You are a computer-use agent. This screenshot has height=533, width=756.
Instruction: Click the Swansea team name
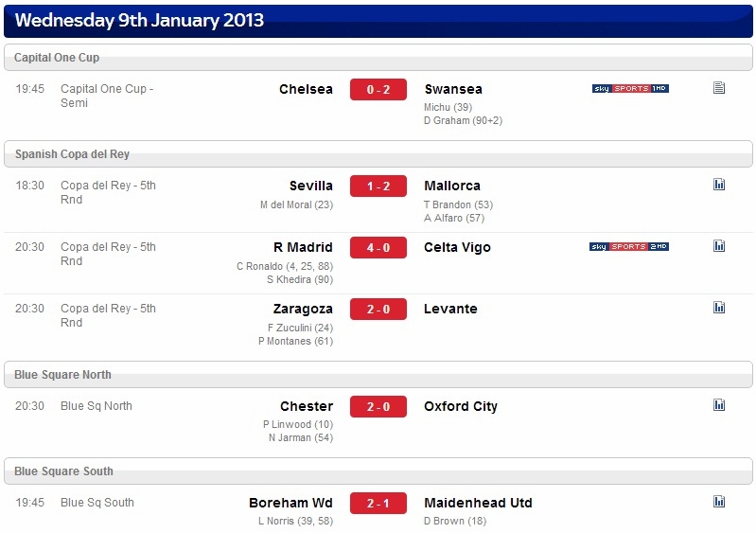(453, 89)
